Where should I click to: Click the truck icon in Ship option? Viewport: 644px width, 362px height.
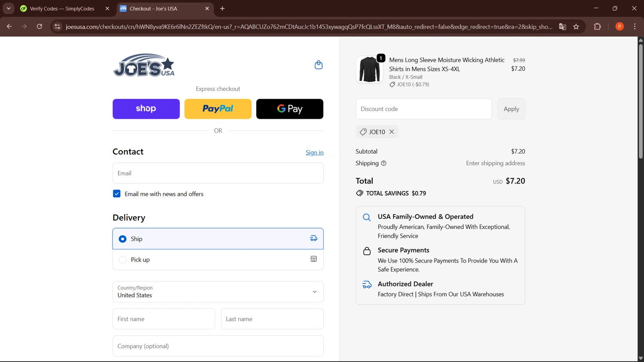(314, 238)
